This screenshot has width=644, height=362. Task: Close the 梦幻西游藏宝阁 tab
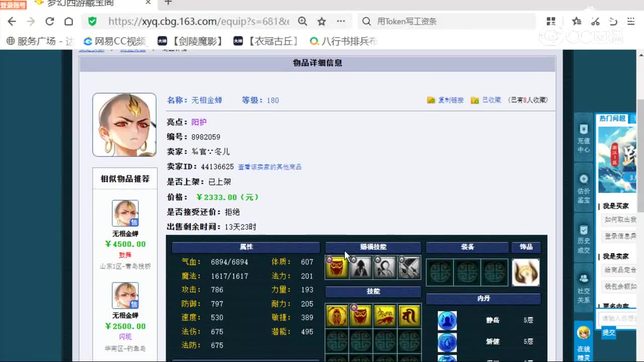point(148,3)
